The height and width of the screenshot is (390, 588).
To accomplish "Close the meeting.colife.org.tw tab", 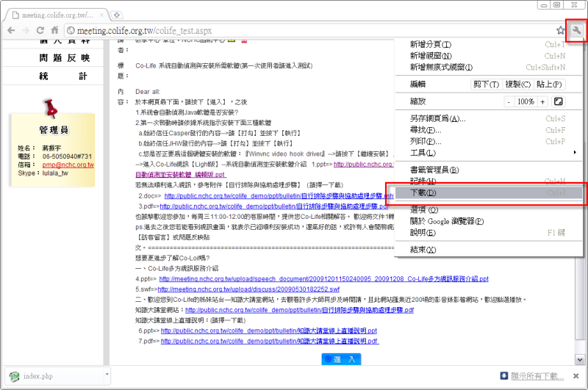I will click(x=101, y=15).
